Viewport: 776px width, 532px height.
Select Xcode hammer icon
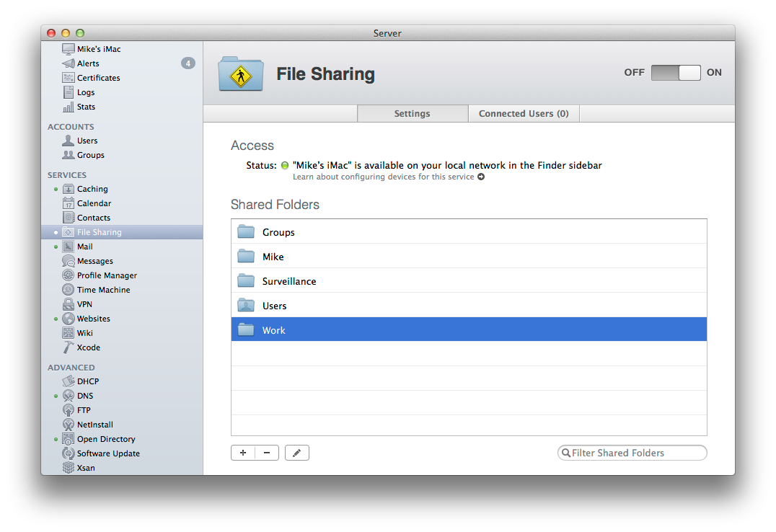tap(69, 347)
